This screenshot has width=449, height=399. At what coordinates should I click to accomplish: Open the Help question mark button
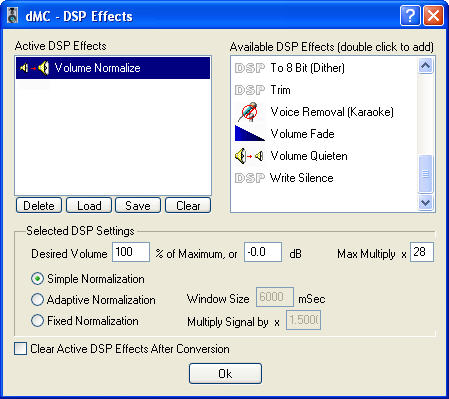(410, 16)
